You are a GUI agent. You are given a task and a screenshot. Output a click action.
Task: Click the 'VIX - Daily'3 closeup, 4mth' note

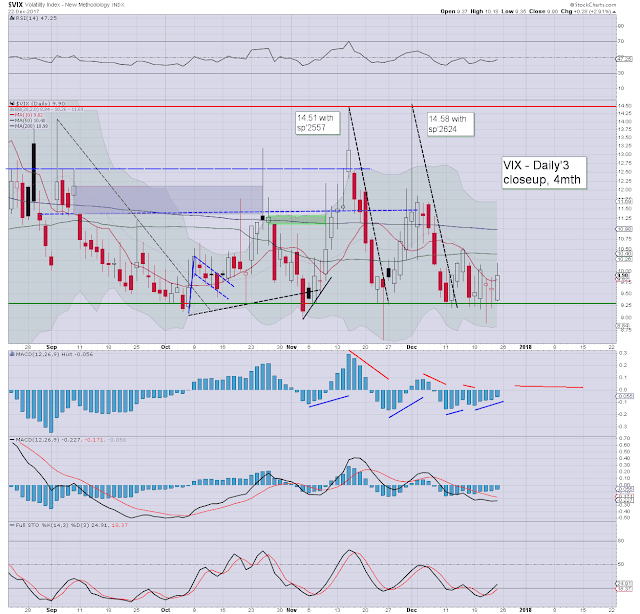[x=544, y=173]
